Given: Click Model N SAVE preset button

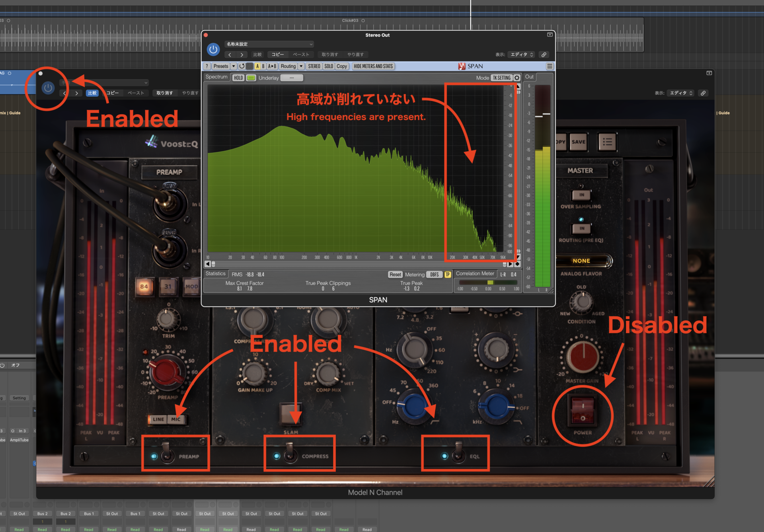Looking at the screenshot, I should pyautogui.click(x=578, y=142).
